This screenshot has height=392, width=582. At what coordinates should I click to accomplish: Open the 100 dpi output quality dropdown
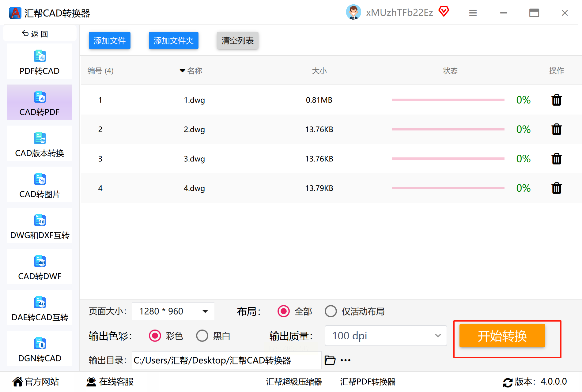click(386, 336)
